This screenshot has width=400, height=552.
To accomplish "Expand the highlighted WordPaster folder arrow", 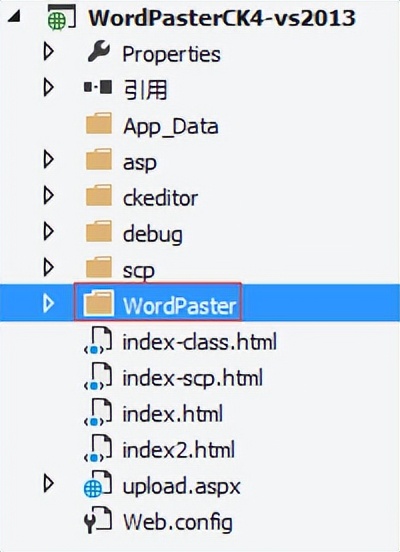I will coord(49,303).
